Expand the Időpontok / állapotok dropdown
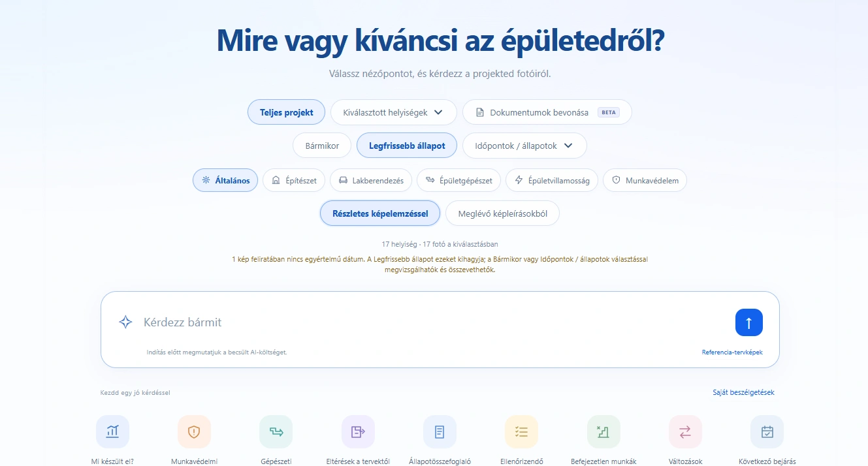Viewport: 868px width, 466px height. pyautogui.click(x=524, y=146)
